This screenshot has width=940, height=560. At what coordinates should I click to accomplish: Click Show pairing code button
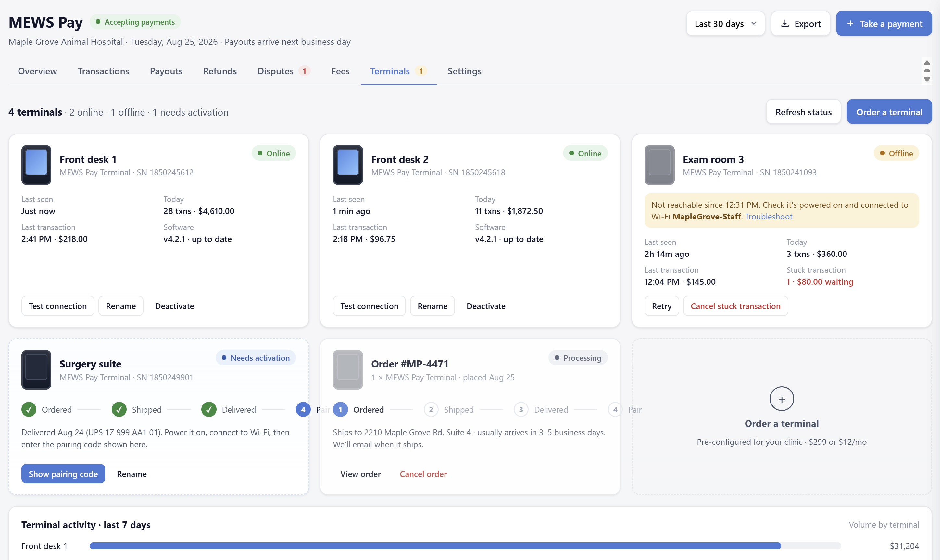click(63, 474)
